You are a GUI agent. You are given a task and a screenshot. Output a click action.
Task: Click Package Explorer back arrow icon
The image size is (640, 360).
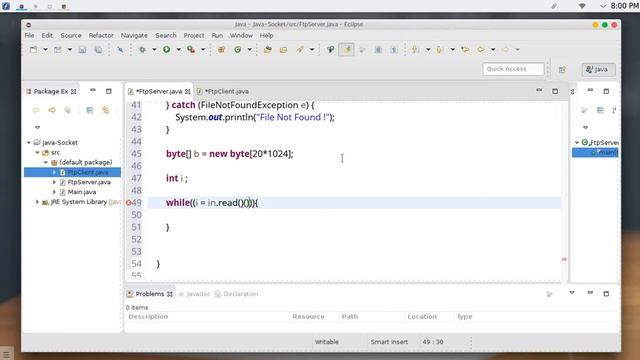point(36,110)
